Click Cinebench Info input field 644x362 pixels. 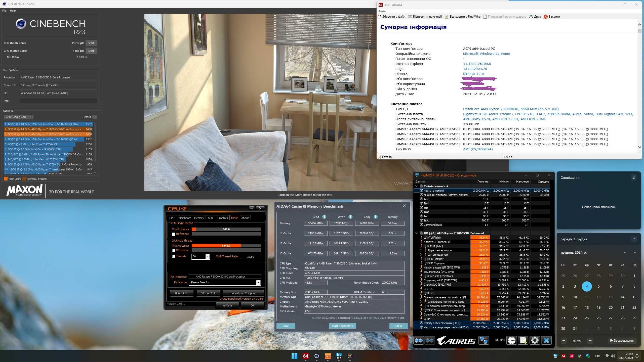pos(58,101)
